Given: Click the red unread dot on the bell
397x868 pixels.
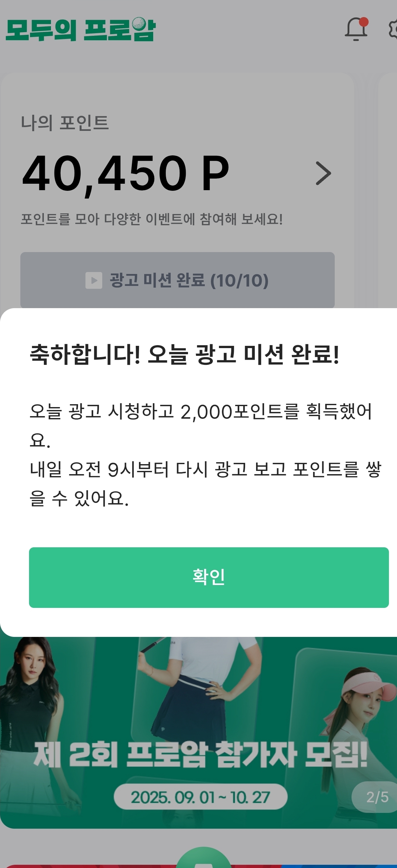Looking at the screenshot, I should point(364,22).
